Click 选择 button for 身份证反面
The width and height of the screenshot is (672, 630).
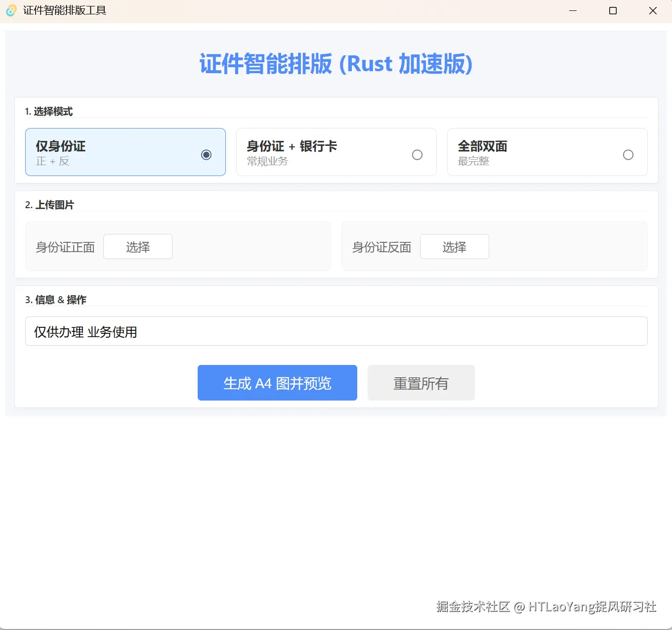455,247
